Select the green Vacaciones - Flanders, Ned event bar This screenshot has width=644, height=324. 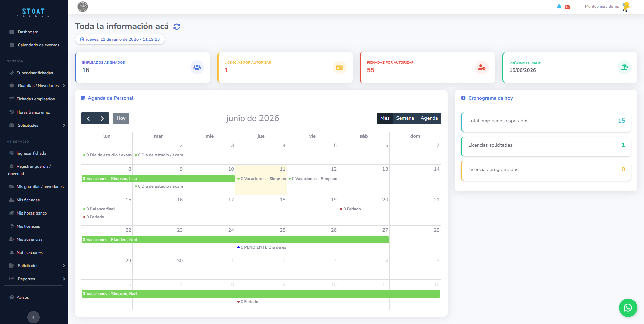(x=235, y=240)
